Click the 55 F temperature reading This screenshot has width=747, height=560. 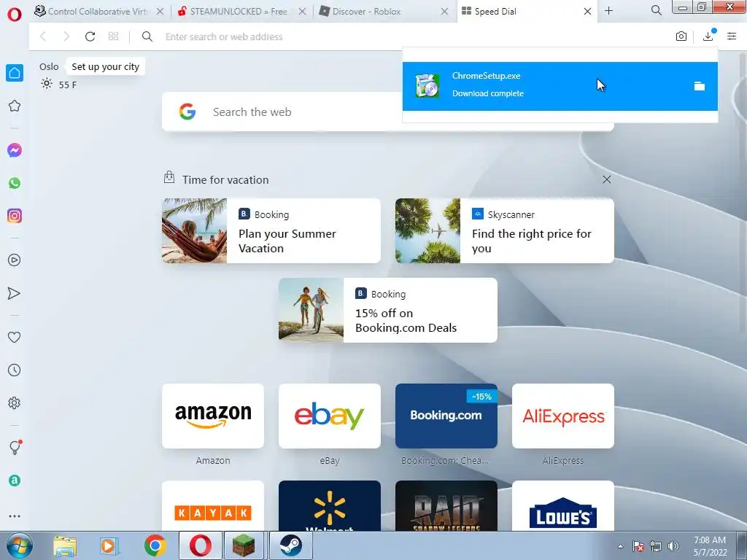click(68, 85)
